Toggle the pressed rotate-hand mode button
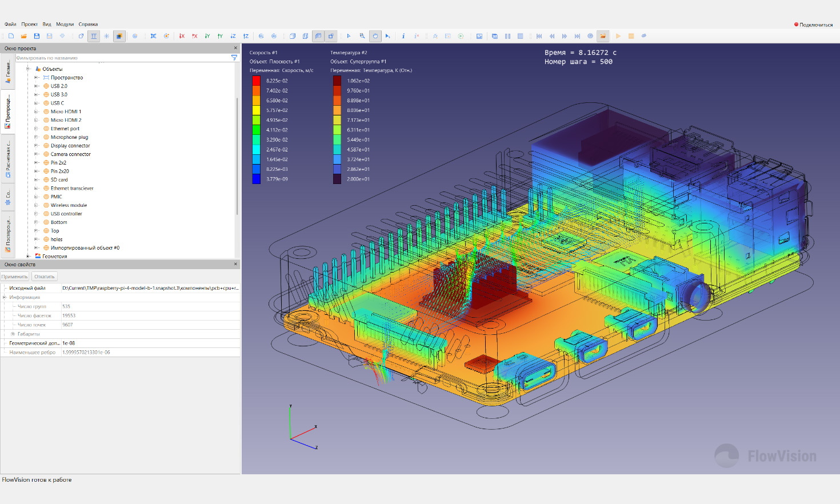The image size is (840, 504). (x=375, y=36)
